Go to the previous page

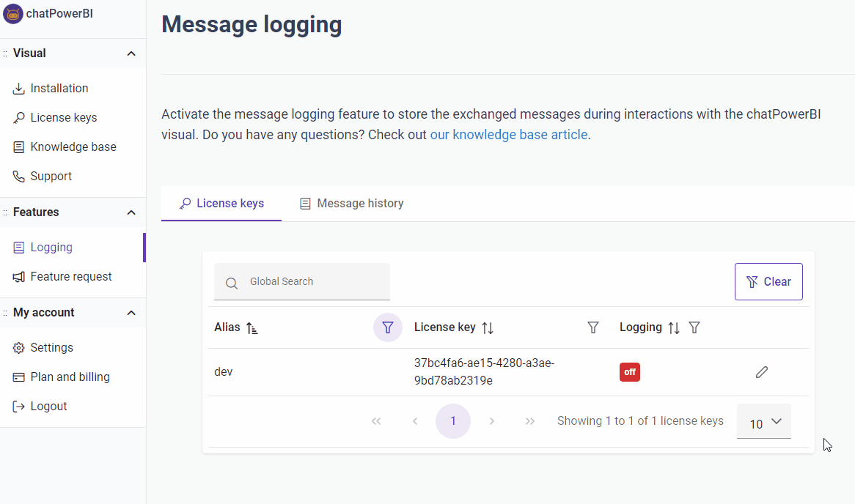[x=415, y=421]
